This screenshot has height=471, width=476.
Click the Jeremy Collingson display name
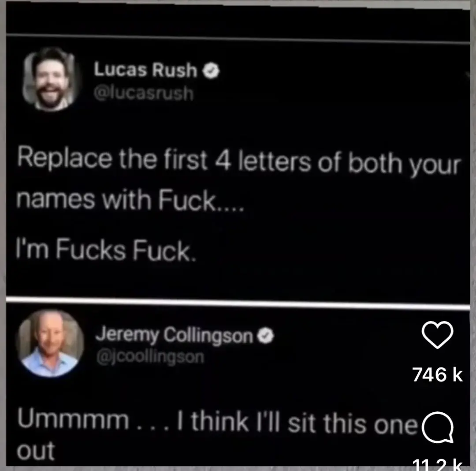coord(174,335)
